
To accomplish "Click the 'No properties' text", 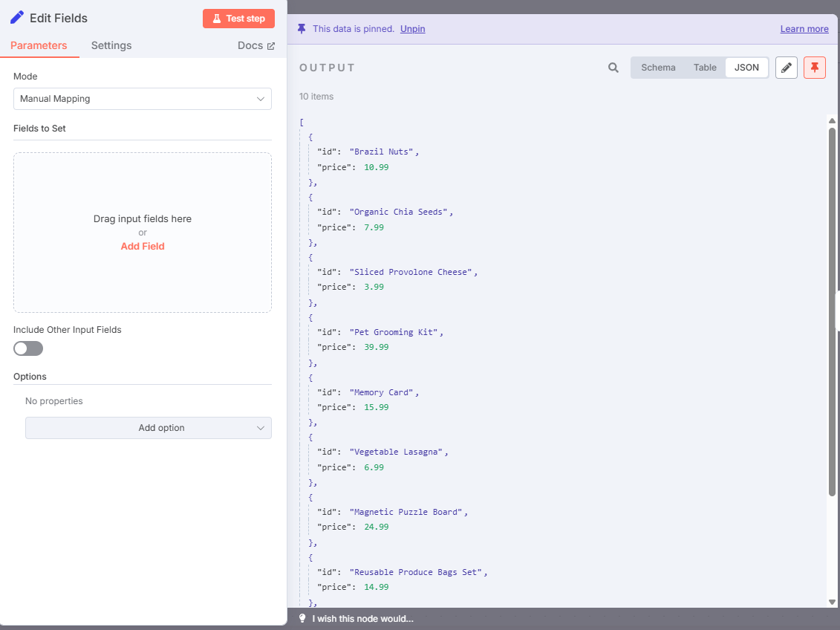I will coord(54,401).
